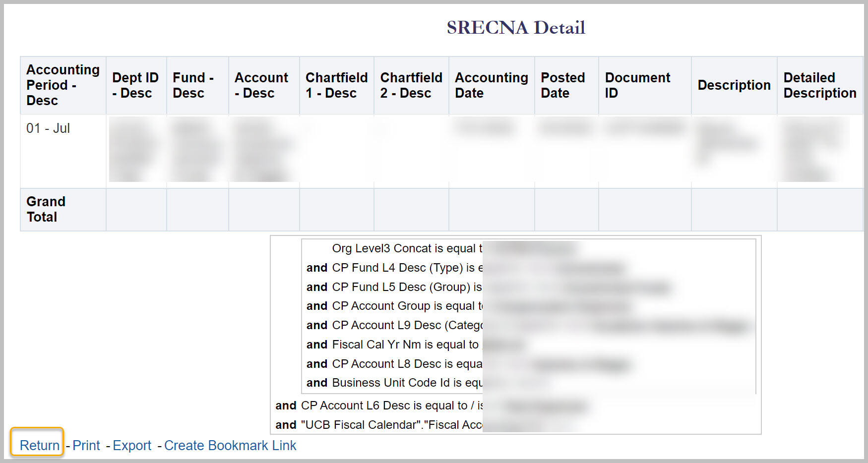
Task: Click the Chartfield 1 - Desc header
Action: point(336,85)
